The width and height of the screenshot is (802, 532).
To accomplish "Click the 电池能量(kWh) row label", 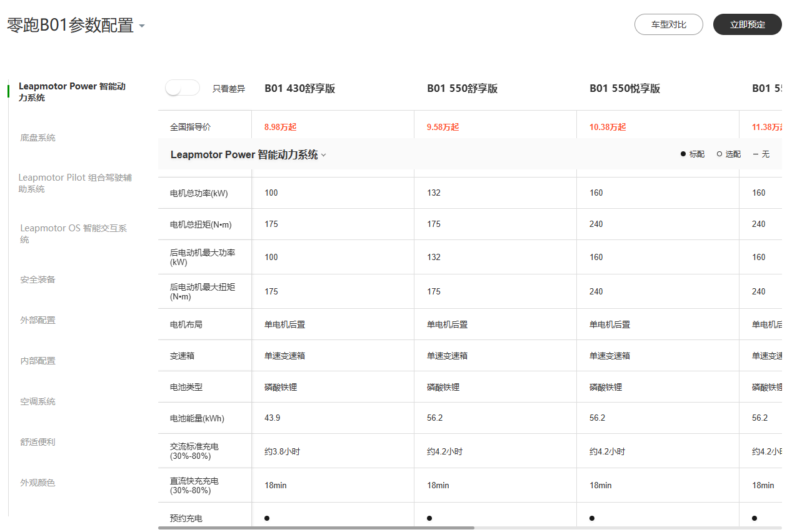I will pyautogui.click(x=197, y=418).
